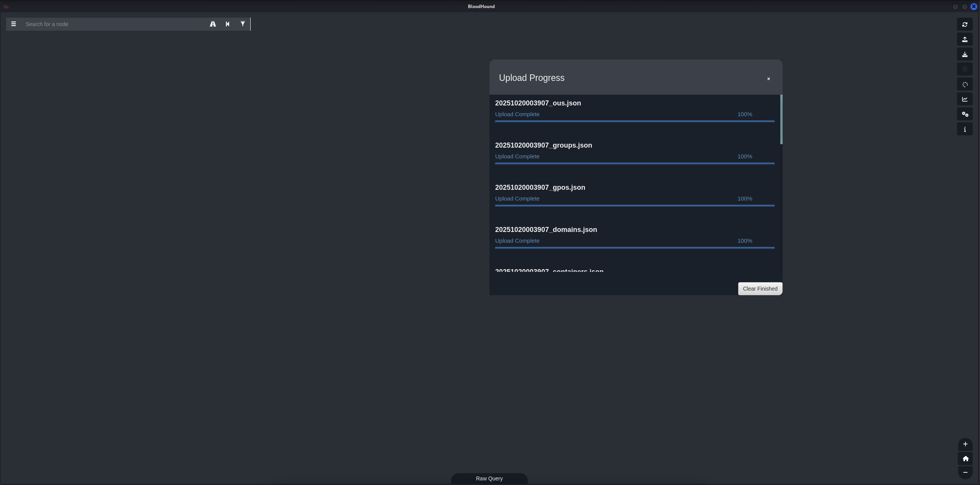Click the Refresh graph icon
The width and height of the screenshot is (980, 485).
pyautogui.click(x=965, y=25)
